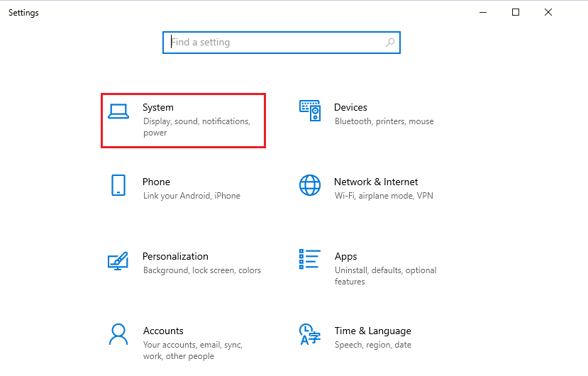Close the Settings window

[548, 12]
